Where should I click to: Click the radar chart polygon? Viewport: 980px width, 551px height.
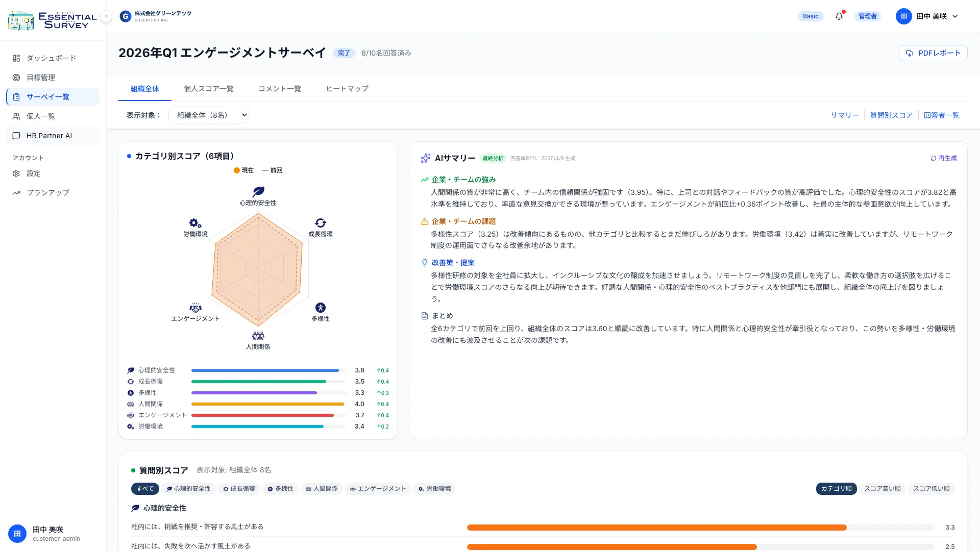click(x=258, y=269)
